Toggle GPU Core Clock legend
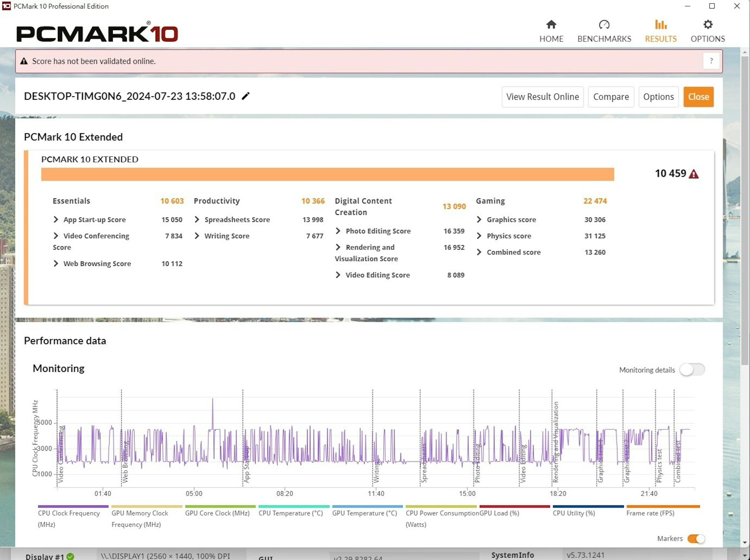 pyautogui.click(x=220, y=511)
